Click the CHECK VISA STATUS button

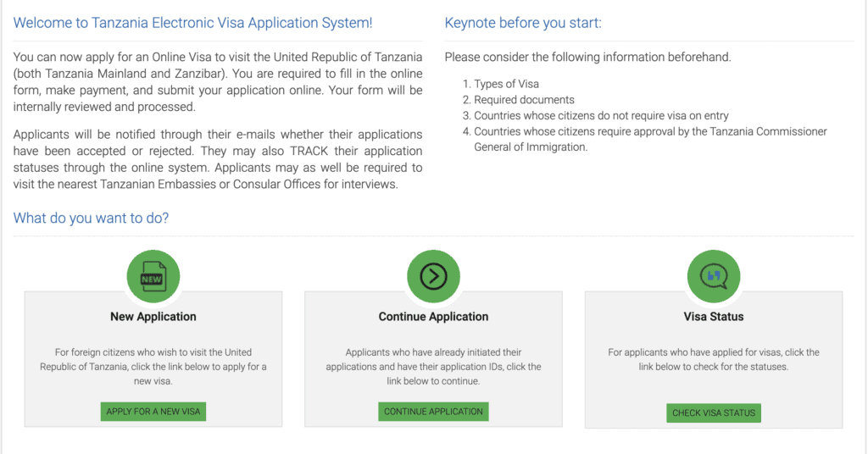714,413
